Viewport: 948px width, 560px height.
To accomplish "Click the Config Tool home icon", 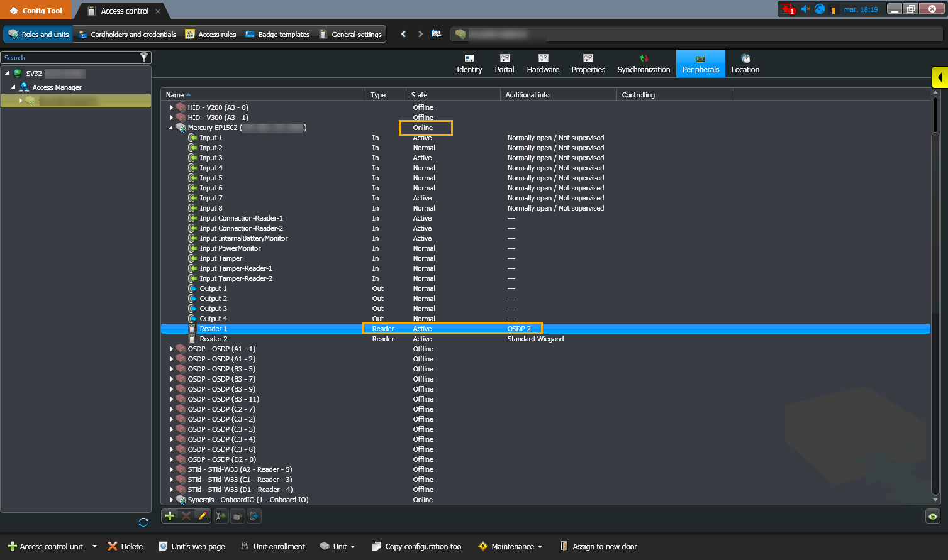I will click(14, 11).
